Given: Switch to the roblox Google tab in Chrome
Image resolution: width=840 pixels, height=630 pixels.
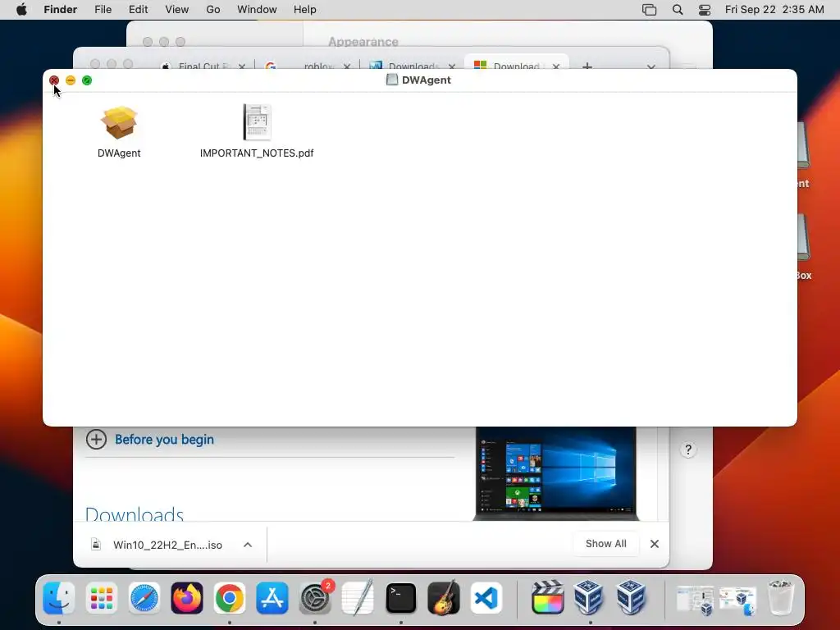Looking at the screenshot, I should click(303, 66).
